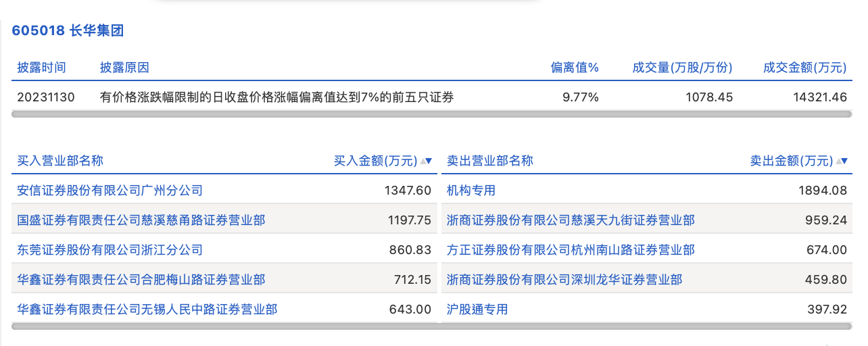Open 华鑫证券无锡人民中路证券营业部 link
This screenshot has width=868, height=346.
click(x=147, y=310)
